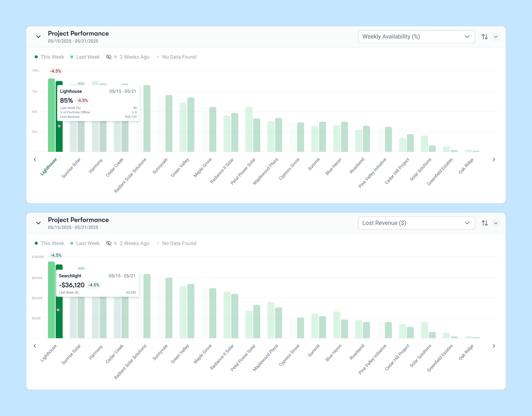Click Sunnyvale bar in the top chart
Image resolution: width=532 pixels, height=416 pixels.
(169, 123)
